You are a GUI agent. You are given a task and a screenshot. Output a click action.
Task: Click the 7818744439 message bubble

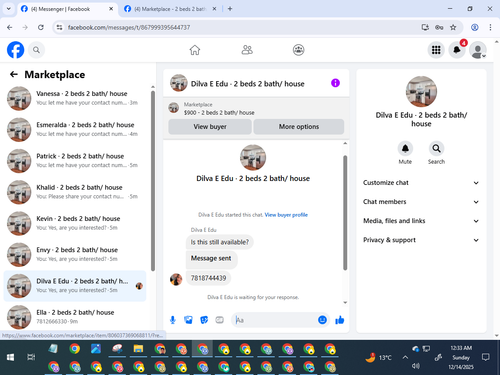click(x=208, y=278)
